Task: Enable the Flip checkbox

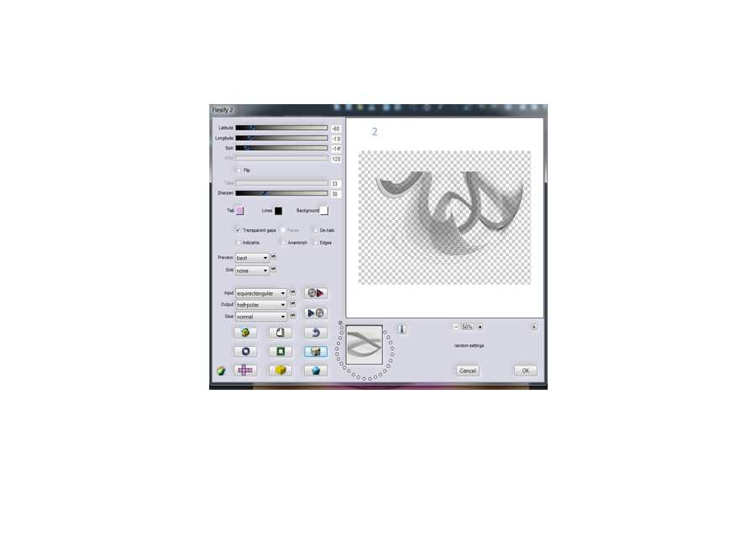Action: (239, 170)
